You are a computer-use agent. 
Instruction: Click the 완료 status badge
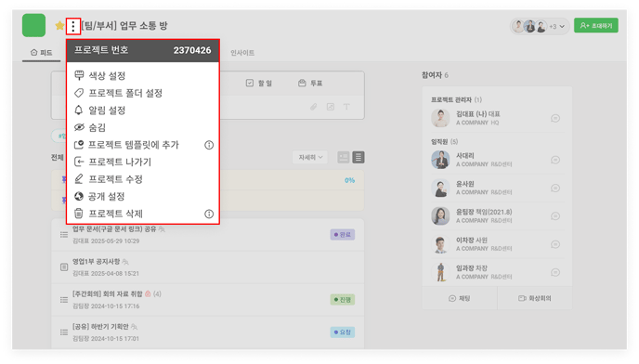343,234
